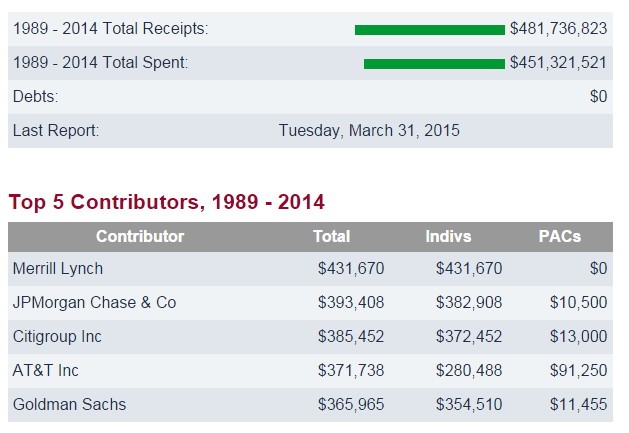Click the AT&T Inc contributor name
The width and height of the screenshot is (629, 433).
click(45, 370)
